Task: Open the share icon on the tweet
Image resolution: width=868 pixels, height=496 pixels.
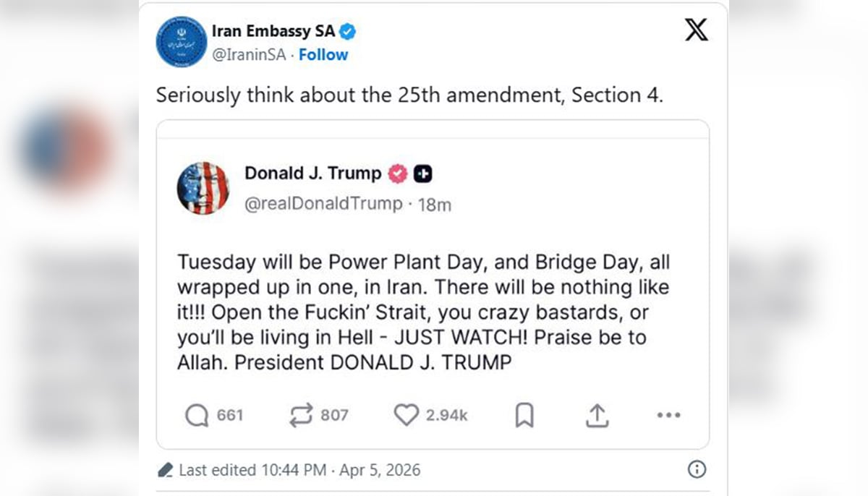Action: [x=596, y=414]
